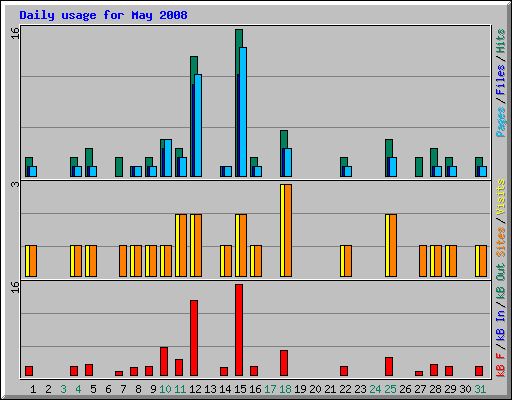This screenshot has height=400, width=512.
Task: Click the 'Daily usage for May 2008' title
Action: point(103,15)
